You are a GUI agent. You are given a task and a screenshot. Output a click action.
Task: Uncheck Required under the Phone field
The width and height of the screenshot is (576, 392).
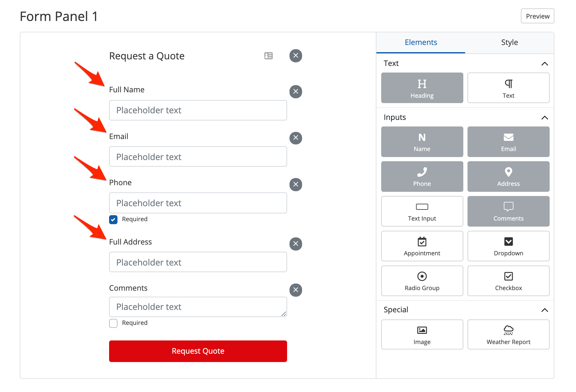tap(113, 219)
